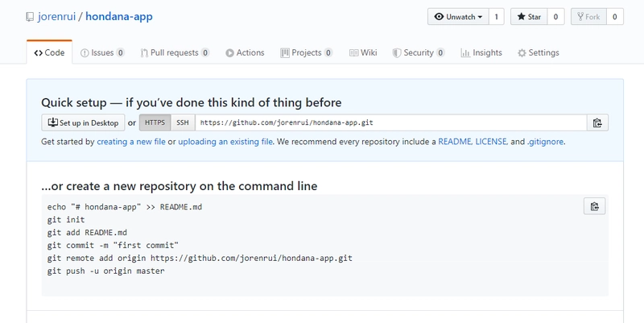
Task: Open the Unwatch dropdown
Action: [x=458, y=17]
